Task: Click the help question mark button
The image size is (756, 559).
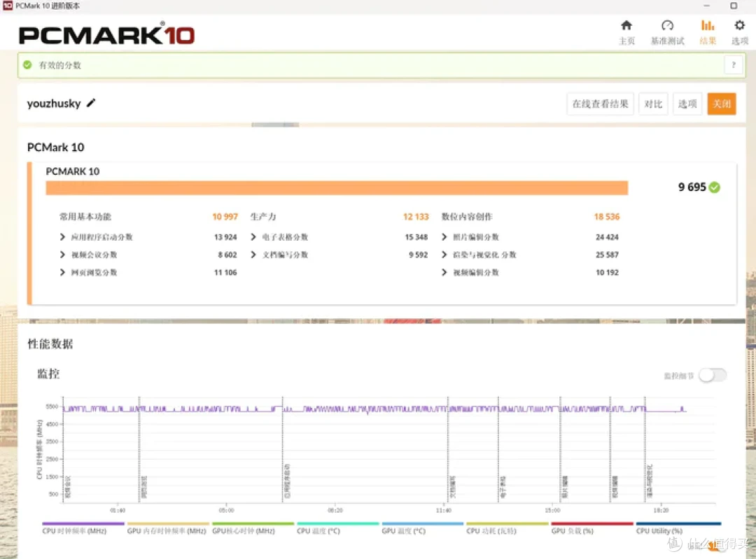Action: coord(734,64)
